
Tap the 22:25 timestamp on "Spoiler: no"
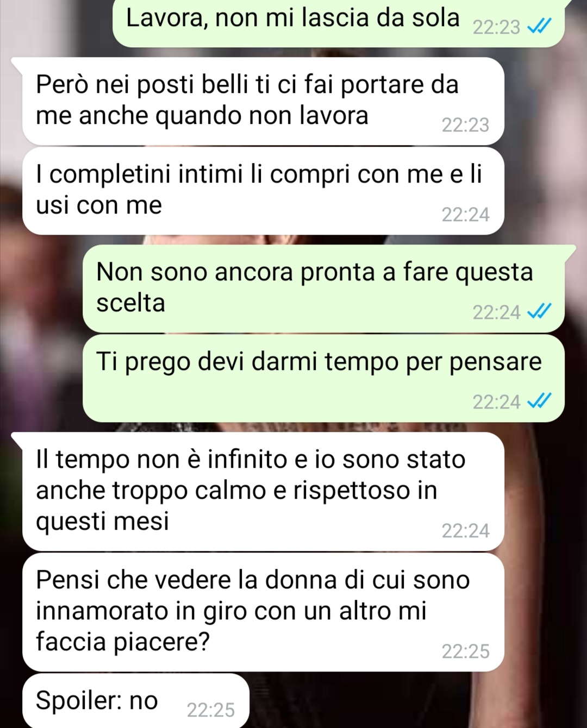click(x=211, y=710)
